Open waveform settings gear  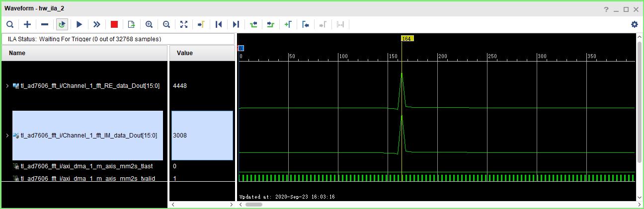pos(634,24)
